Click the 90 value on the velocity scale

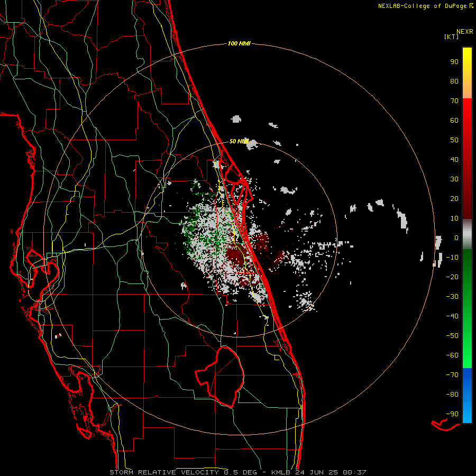click(x=454, y=62)
